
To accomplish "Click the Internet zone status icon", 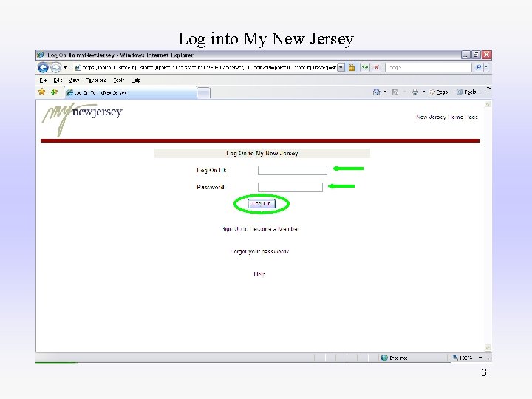I will tap(384, 358).
